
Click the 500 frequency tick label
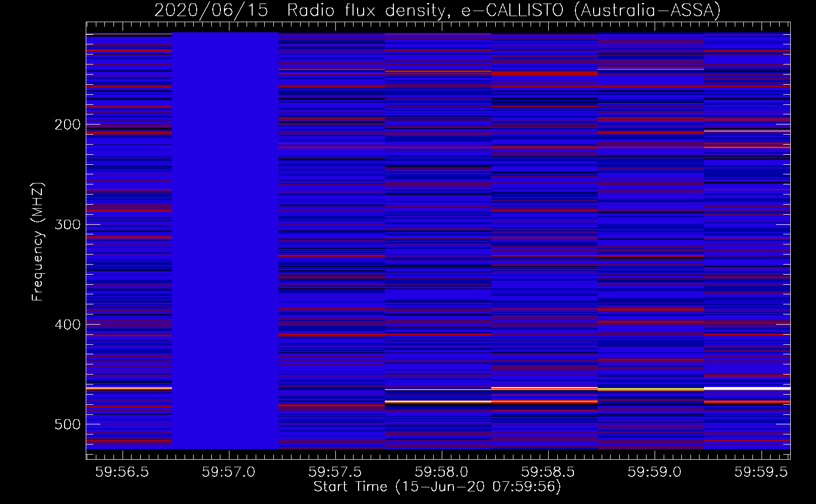tap(68, 424)
